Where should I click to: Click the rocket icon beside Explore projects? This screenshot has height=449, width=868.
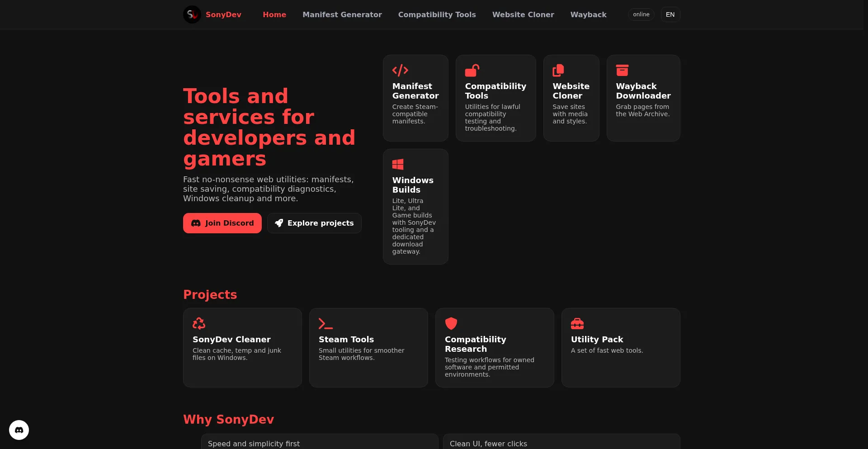click(x=279, y=223)
